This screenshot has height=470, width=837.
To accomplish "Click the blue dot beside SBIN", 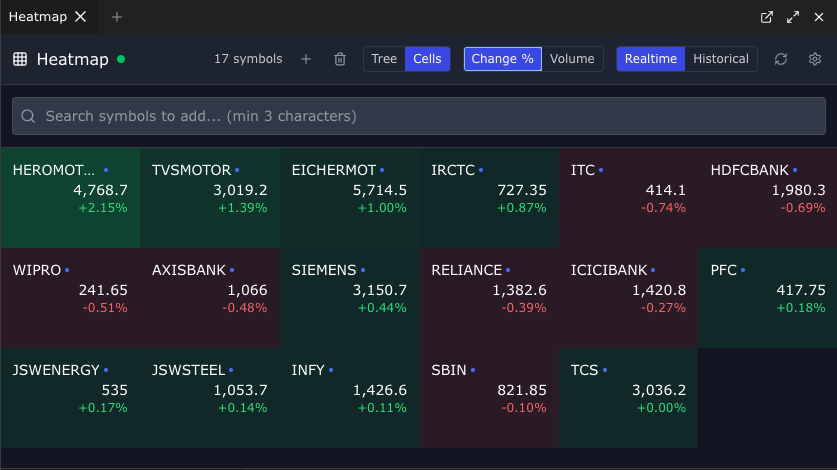I will pyautogui.click(x=473, y=370).
